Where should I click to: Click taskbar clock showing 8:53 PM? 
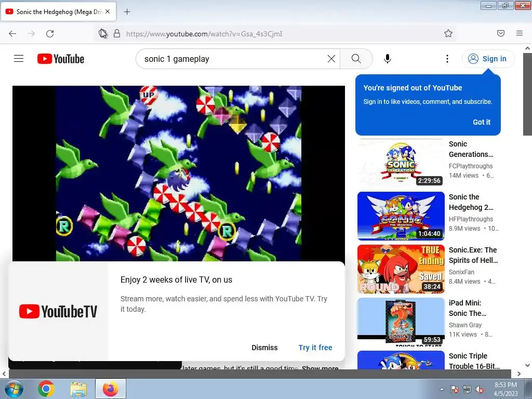(x=506, y=389)
